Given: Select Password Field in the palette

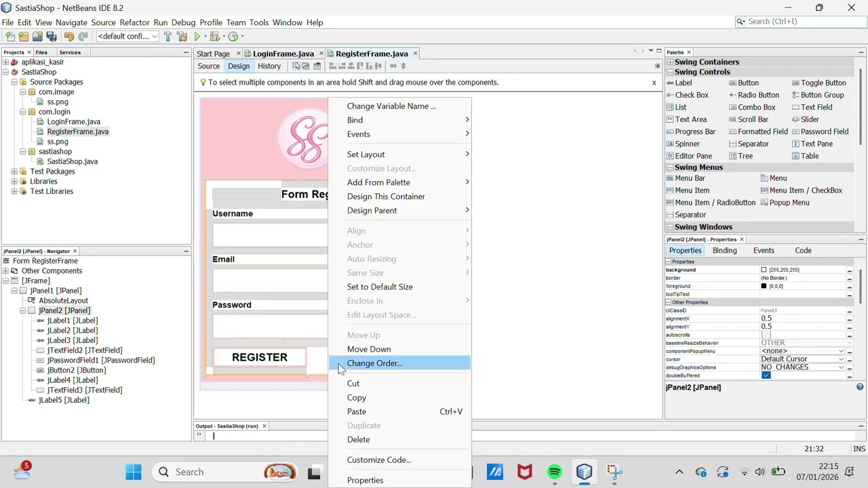Looking at the screenshot, I should pos(820,131).
